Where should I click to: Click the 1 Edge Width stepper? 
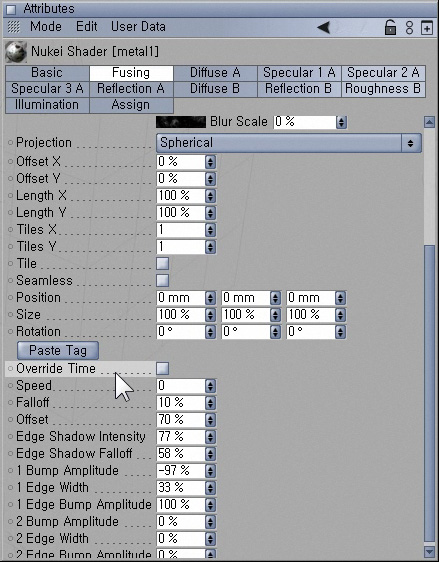[x=210, y=488]
